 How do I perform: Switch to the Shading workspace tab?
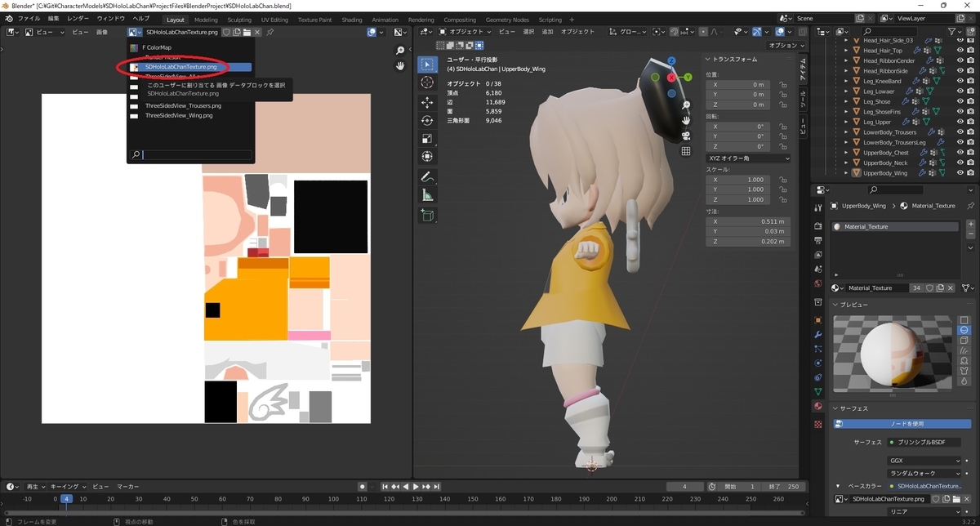point(351,19)
